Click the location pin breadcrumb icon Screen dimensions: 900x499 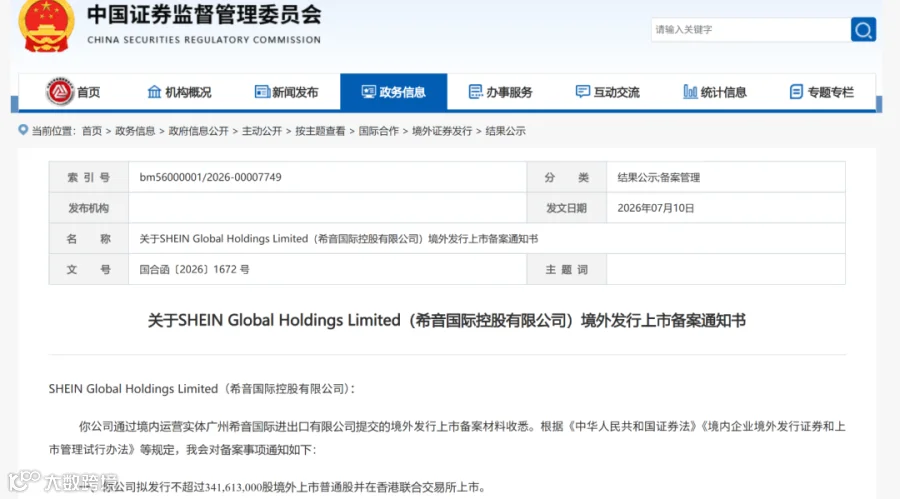tap(23, 130)
